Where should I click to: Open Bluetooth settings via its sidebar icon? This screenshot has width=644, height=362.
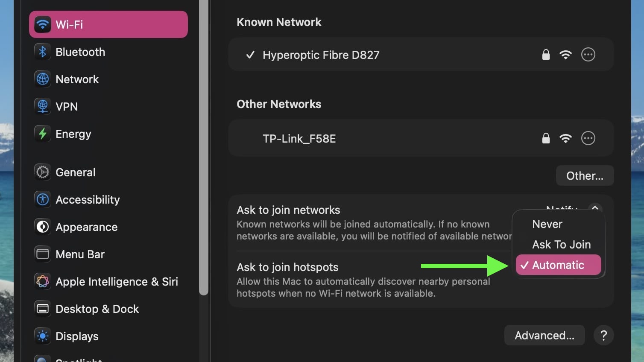click(x=43, y=52)
